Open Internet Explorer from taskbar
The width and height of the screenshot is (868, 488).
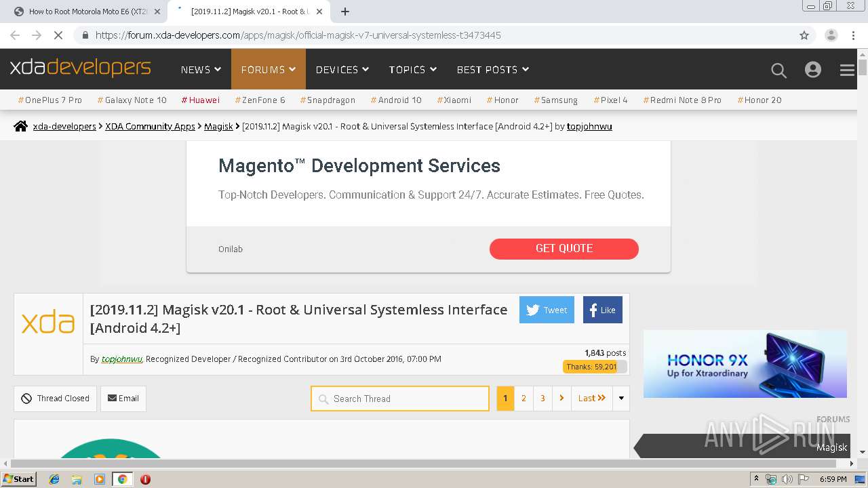pyautogui.click(x=54, y=479)
